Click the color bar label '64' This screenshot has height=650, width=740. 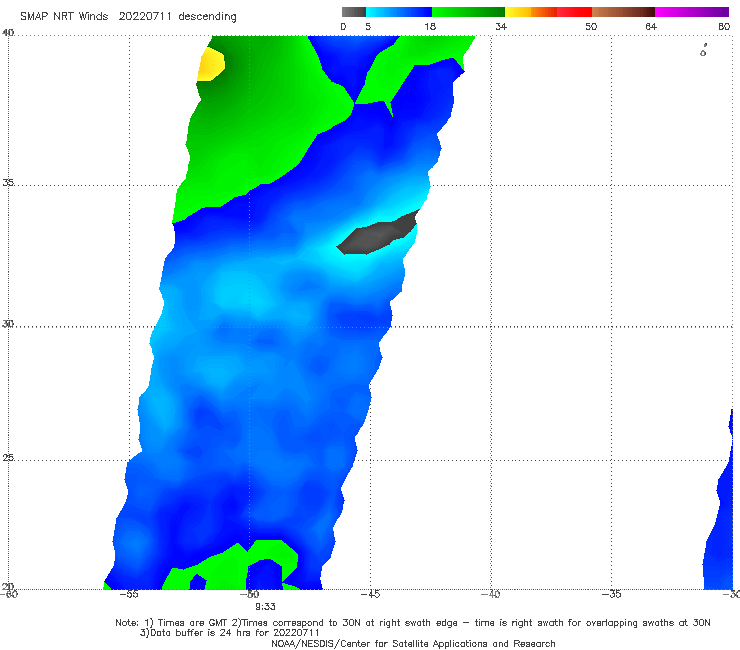coord(651,26)
